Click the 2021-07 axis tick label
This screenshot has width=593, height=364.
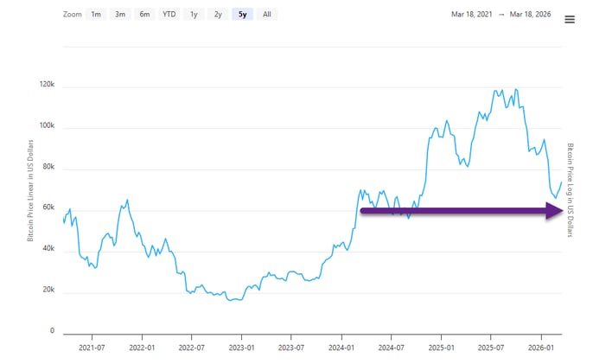(92, 348)
